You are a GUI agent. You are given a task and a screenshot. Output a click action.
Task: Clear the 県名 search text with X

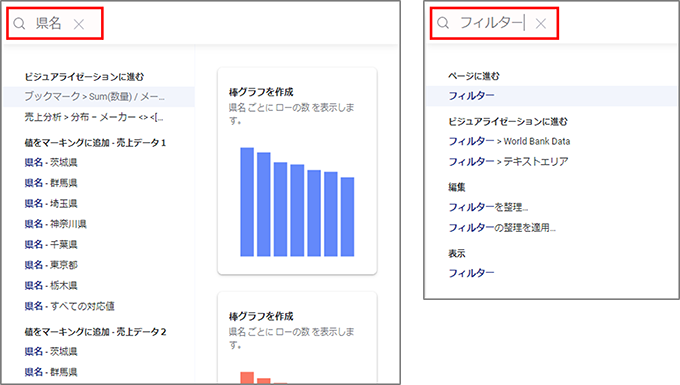78,24
